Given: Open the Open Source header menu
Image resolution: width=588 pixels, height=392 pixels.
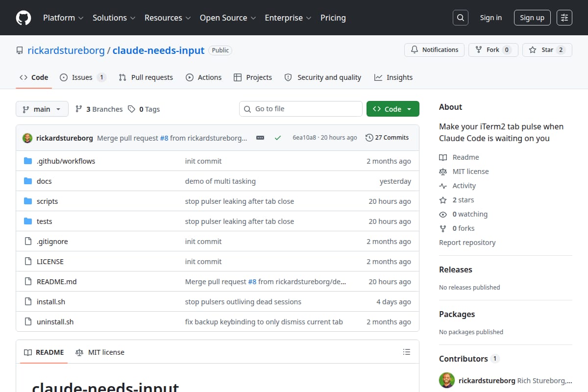Looking at the screenshot, I should (228, 18).
